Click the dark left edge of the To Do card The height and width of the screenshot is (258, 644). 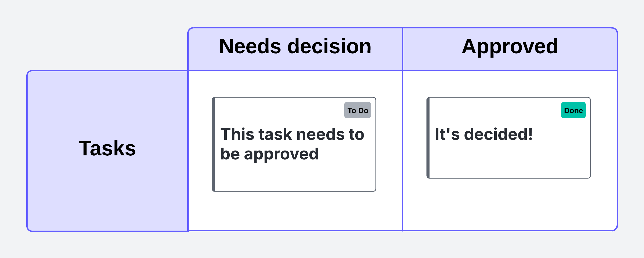pyautogui.click(x=214, y=145)
